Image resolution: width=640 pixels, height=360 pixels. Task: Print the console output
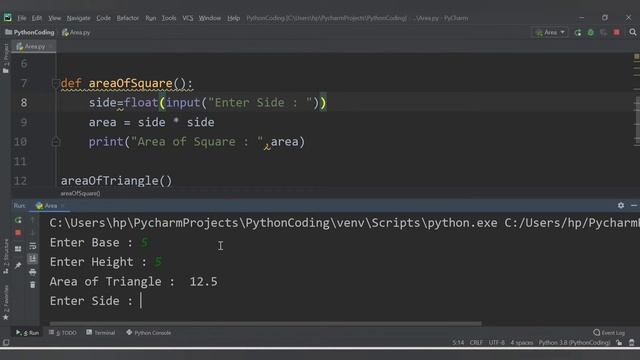click(33, 272)
